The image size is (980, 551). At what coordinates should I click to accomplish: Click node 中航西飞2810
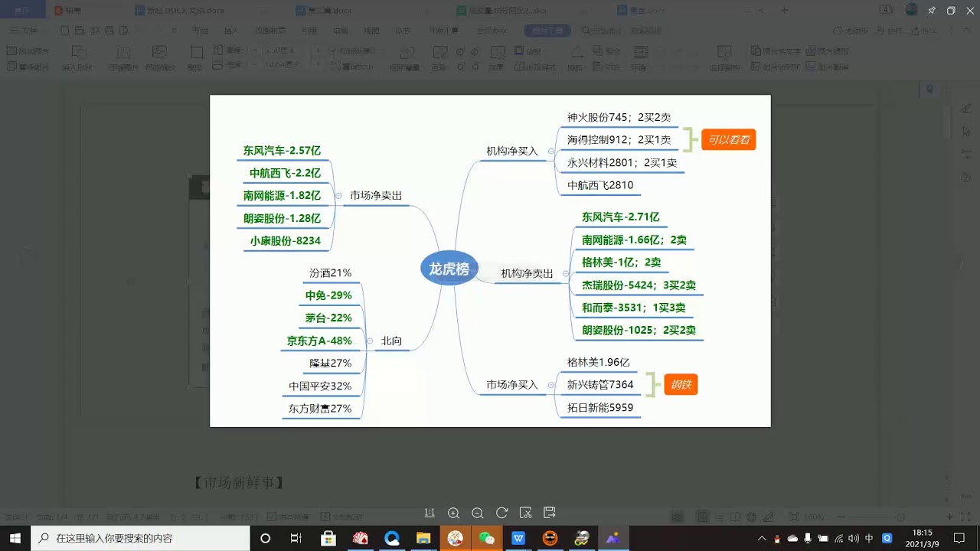click(x=600, y=185)
